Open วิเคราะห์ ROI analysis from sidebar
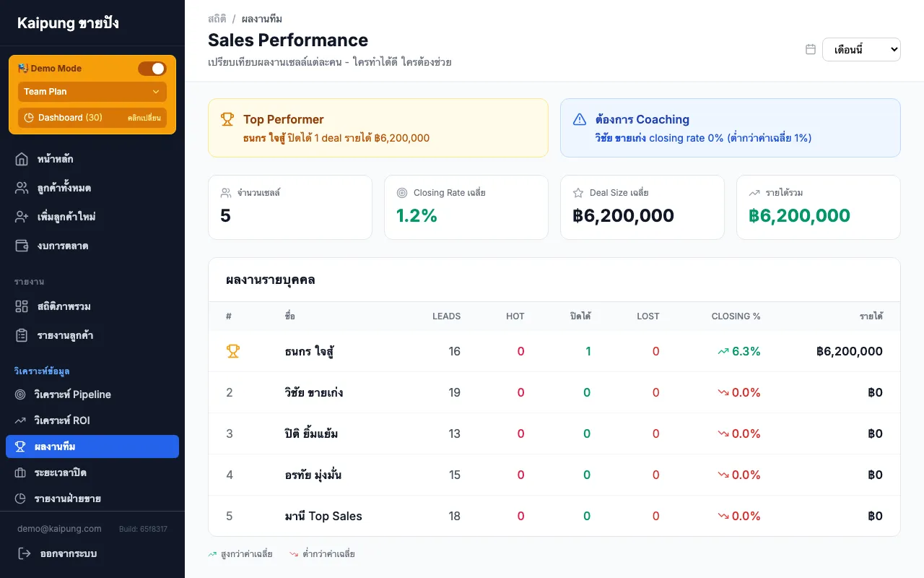 coord(22,420)
